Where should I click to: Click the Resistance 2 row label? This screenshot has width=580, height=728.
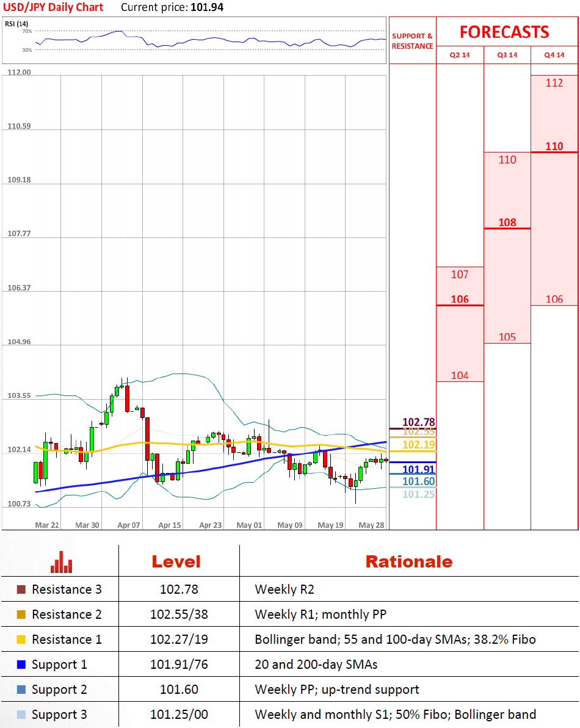click(67, 614)
